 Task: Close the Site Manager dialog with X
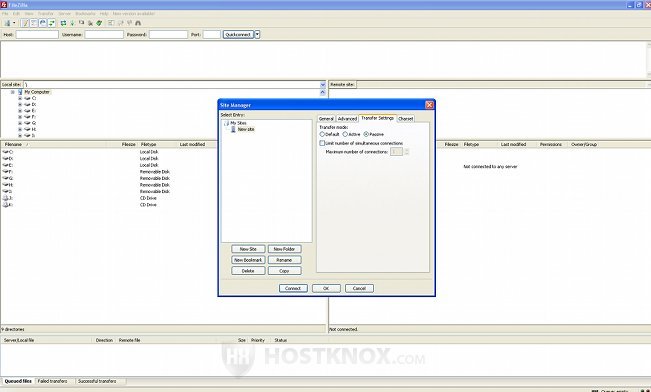pos(429,105)
